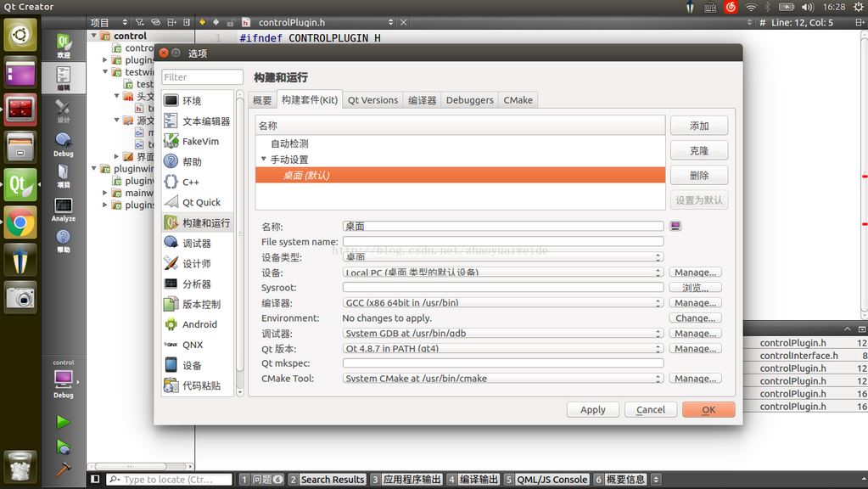Click the Build hammer icon
The height and width of the screenshot is (489, 868).
click(x=63, y=469)
